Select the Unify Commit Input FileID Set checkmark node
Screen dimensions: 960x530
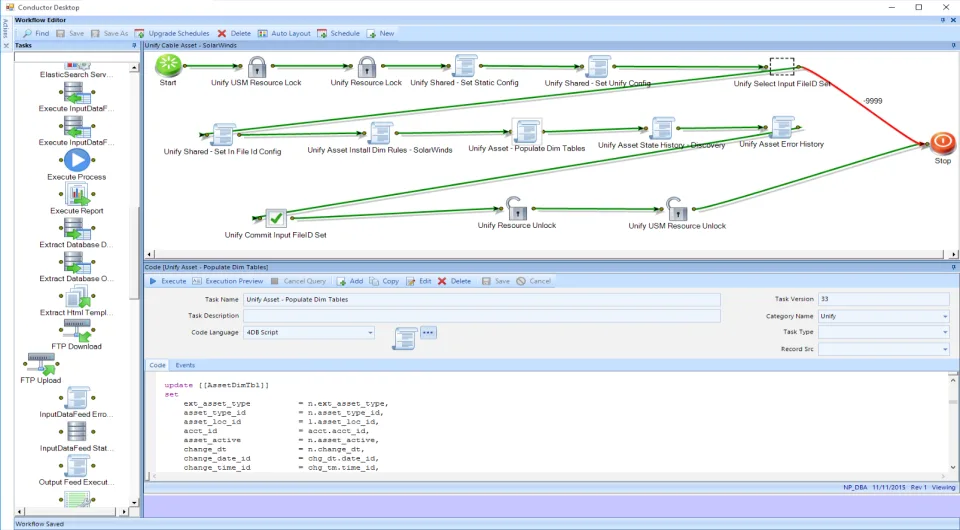(x=276, y=218)
